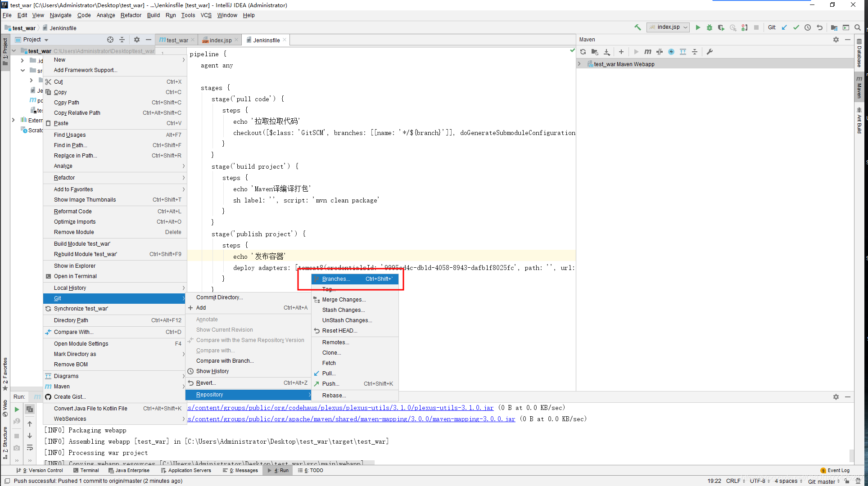The width and height of the screenshot is (868, 486).
Task: Choose Stash Changes... menu entry
Action: 355,310
